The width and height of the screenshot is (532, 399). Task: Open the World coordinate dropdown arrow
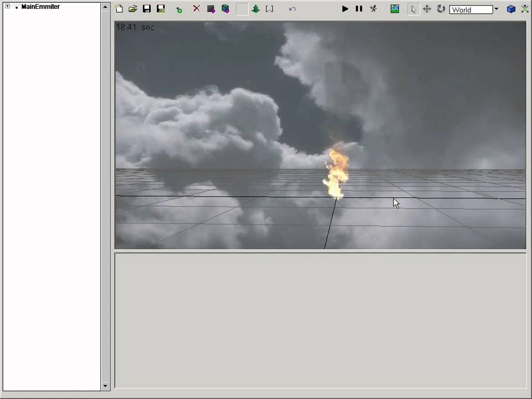pos(497,9)
